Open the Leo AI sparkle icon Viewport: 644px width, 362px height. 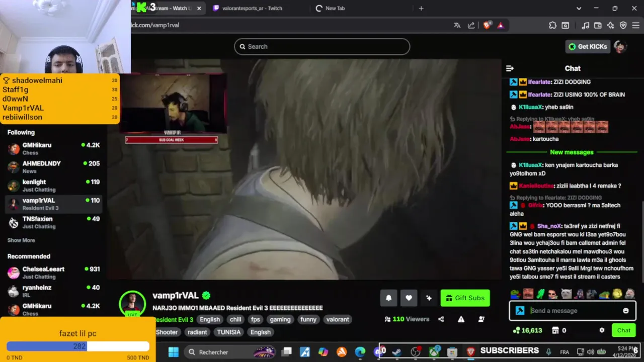[610, 25]
